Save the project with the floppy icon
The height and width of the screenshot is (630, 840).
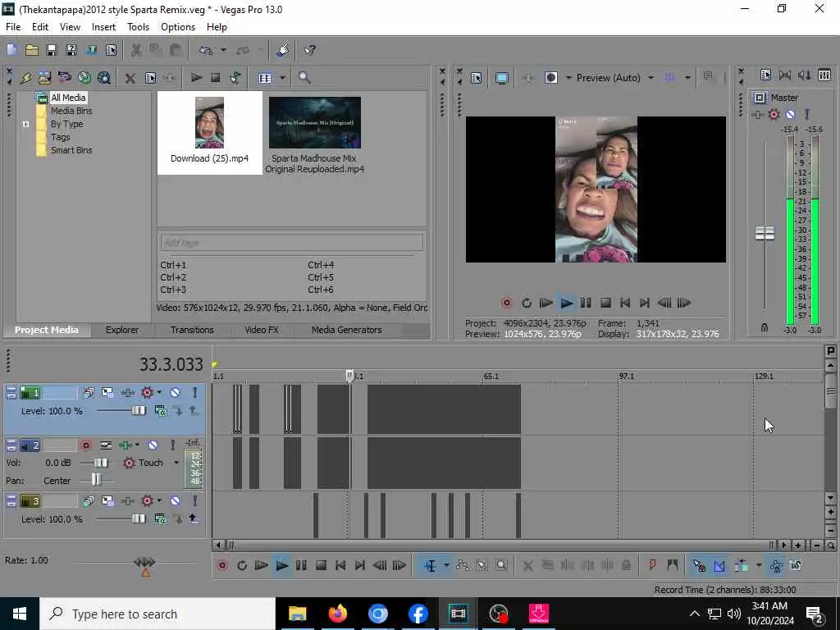pos(52,50)
